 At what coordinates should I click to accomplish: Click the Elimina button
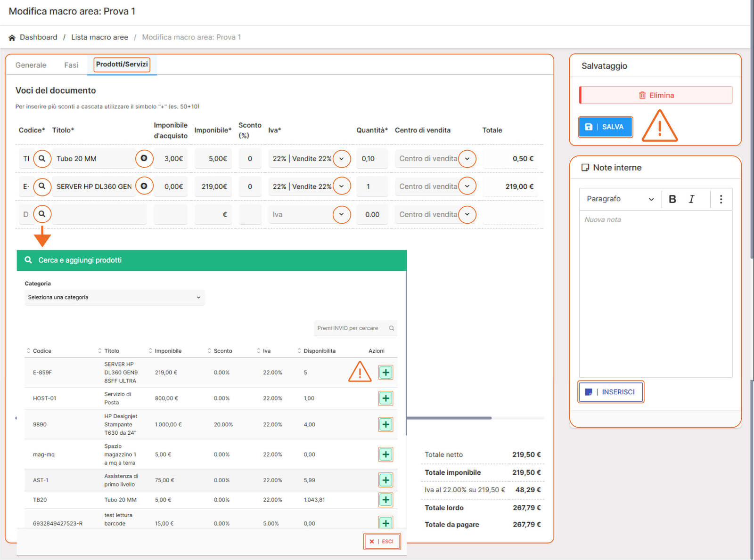pyautogui.click(x=656, y=95)
